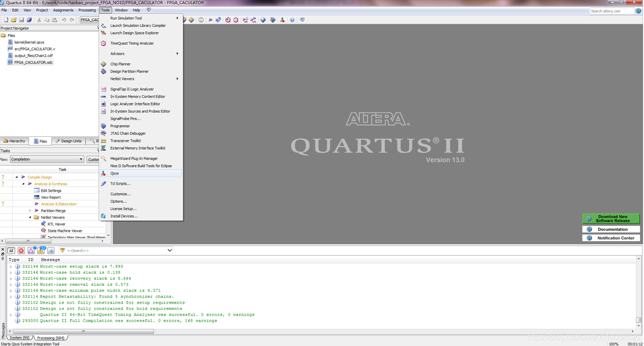Screen dimensions: 644x346
Task: Select License Setup menu entry
Action: tap(141, 209)
